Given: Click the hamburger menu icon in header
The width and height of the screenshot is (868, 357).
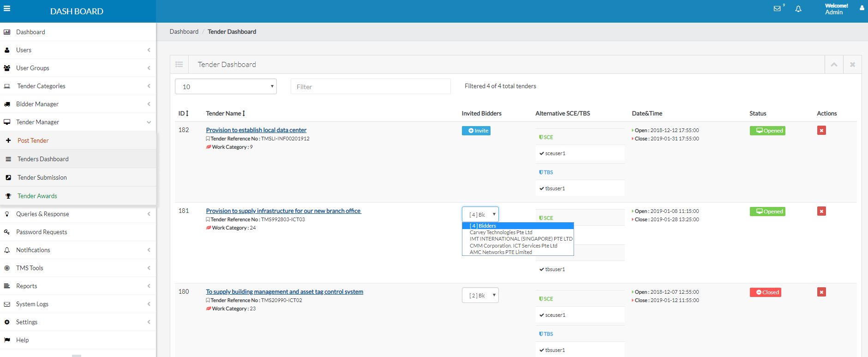Looking at the screenshot, I should [7, 8].
